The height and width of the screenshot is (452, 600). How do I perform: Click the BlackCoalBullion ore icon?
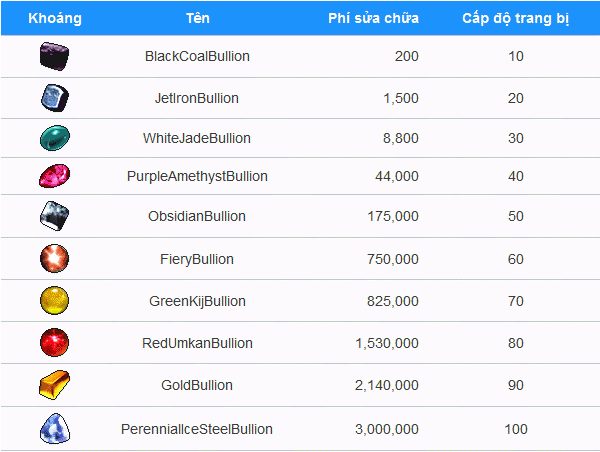click(55, 56)
